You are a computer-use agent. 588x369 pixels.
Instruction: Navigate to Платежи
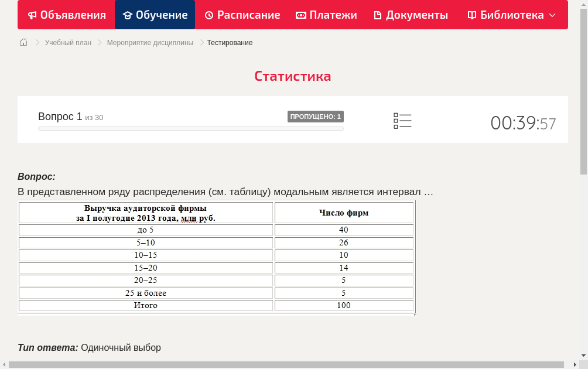(x=326, y=15)
